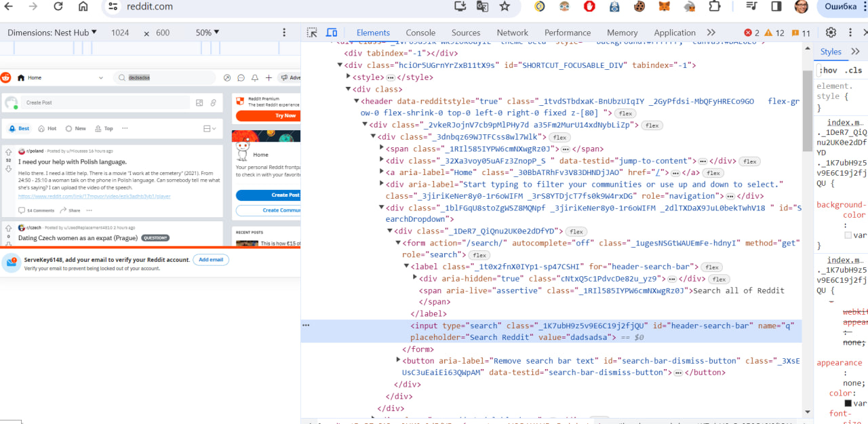Open the Dimensions: Nest Hub dropdown
This screenshot has height=424, width=868.
click(52, 33)
